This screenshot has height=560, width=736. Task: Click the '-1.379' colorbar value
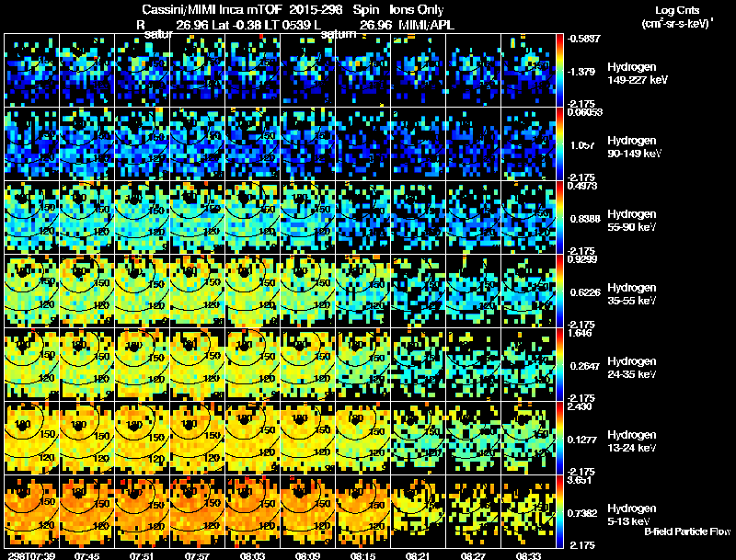(x=582, y=72)
